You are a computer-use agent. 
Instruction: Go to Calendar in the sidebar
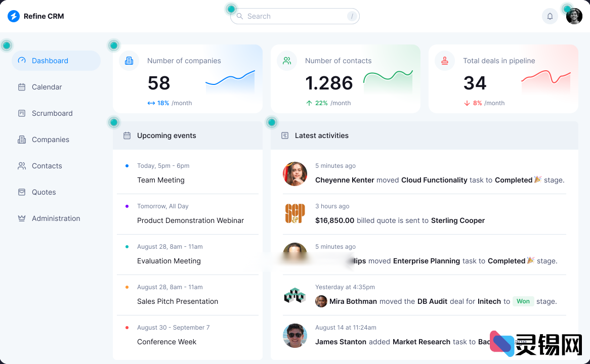[x=47, y=87]
